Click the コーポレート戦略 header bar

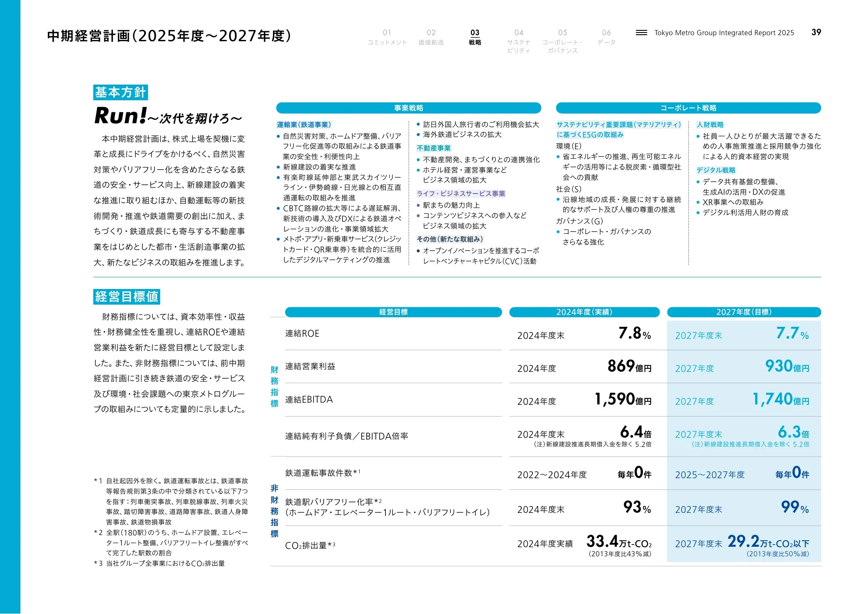coord(688,108)
